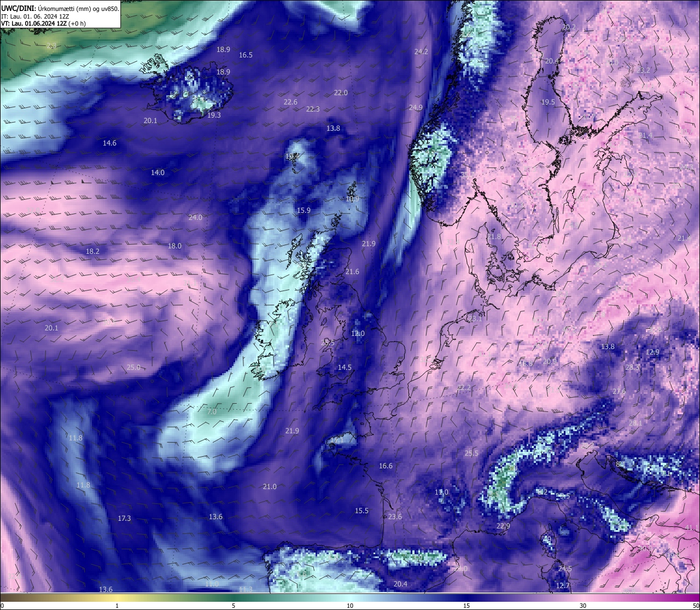Click the 14.5 value over Wales
The height and width of the screenshot is (610, 700).
(345, 368)
